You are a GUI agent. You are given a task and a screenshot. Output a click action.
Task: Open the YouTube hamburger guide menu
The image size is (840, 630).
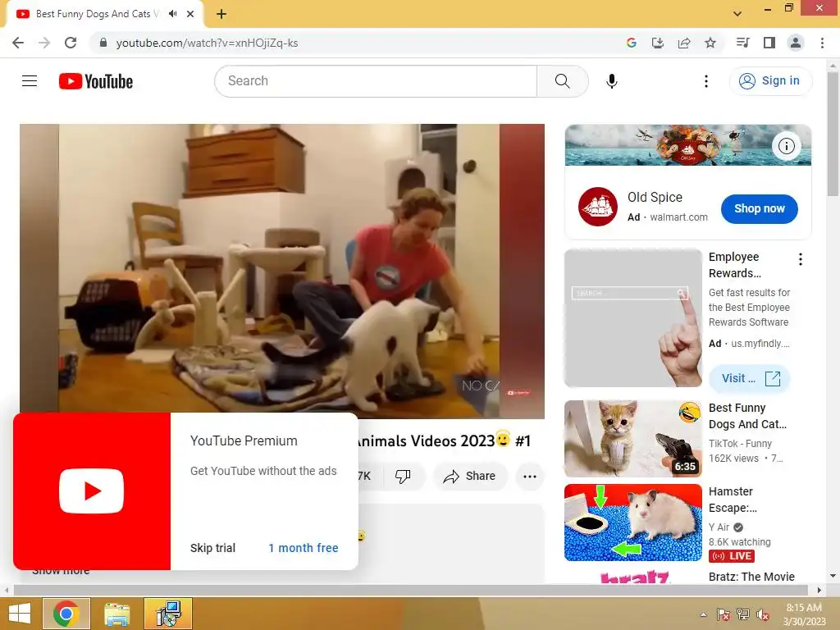tap(30, 81)
